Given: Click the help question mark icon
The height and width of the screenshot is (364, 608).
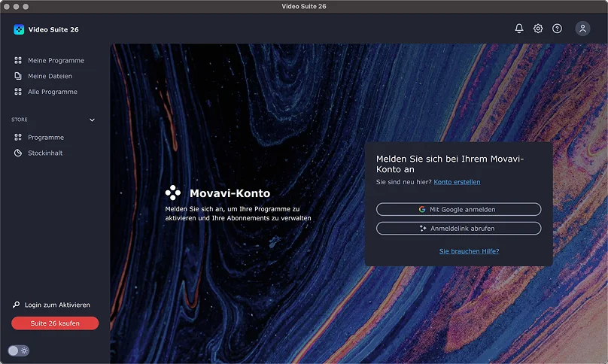Looking at the screenshot, I should (557, 29).
